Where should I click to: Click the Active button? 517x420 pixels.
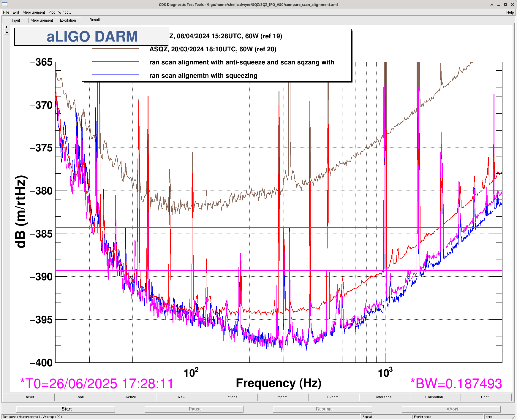[131, 397]
